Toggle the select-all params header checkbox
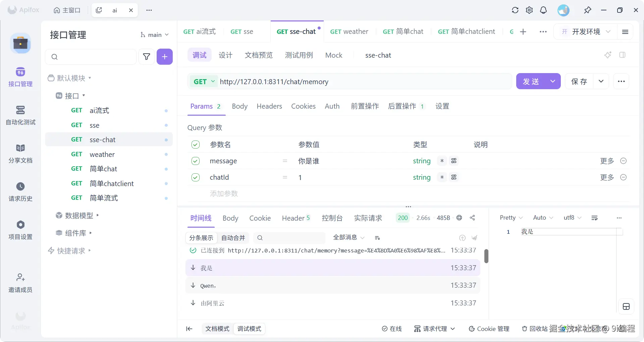The width and height of the screenshot is (644, 342). (x=196, y=145)
